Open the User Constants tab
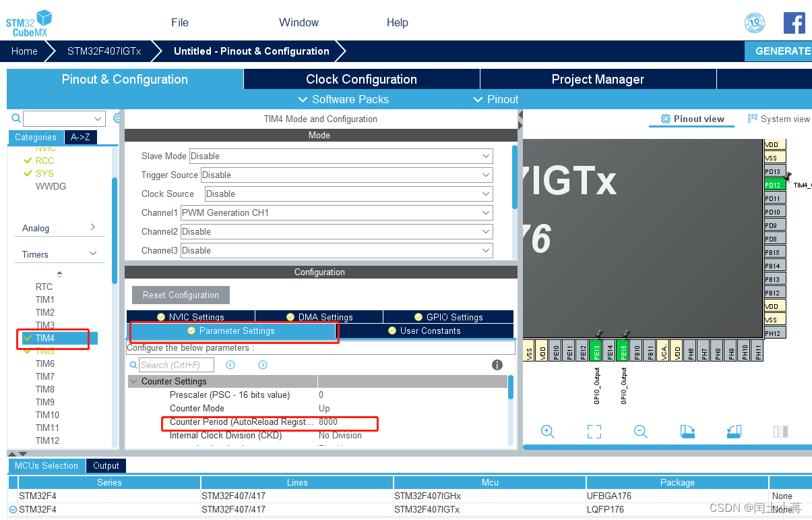This screenshot has height=520, width=812. (x=425, y=330)
